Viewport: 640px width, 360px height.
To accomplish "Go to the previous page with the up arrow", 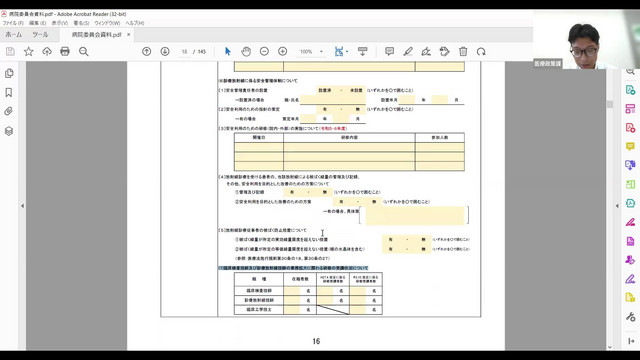I will point(147,51).
